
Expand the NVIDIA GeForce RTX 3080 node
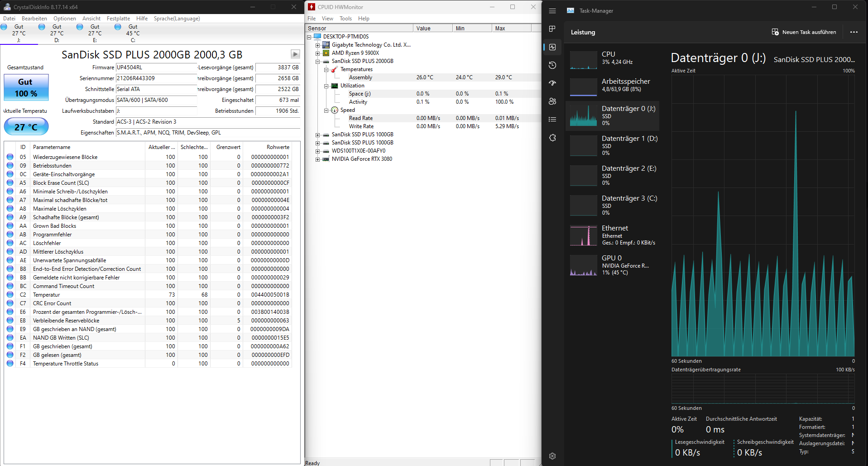click(x=318, y=159)
